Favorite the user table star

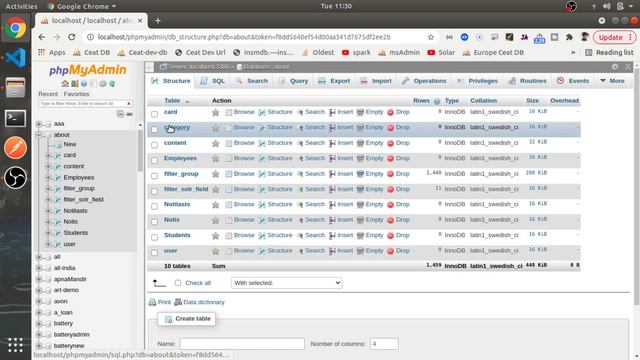216,251
